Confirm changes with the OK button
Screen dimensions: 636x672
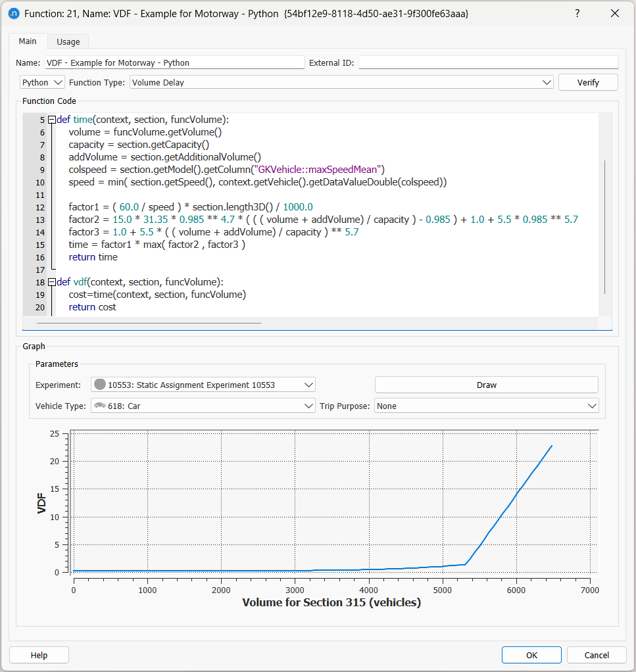[531, 654]
